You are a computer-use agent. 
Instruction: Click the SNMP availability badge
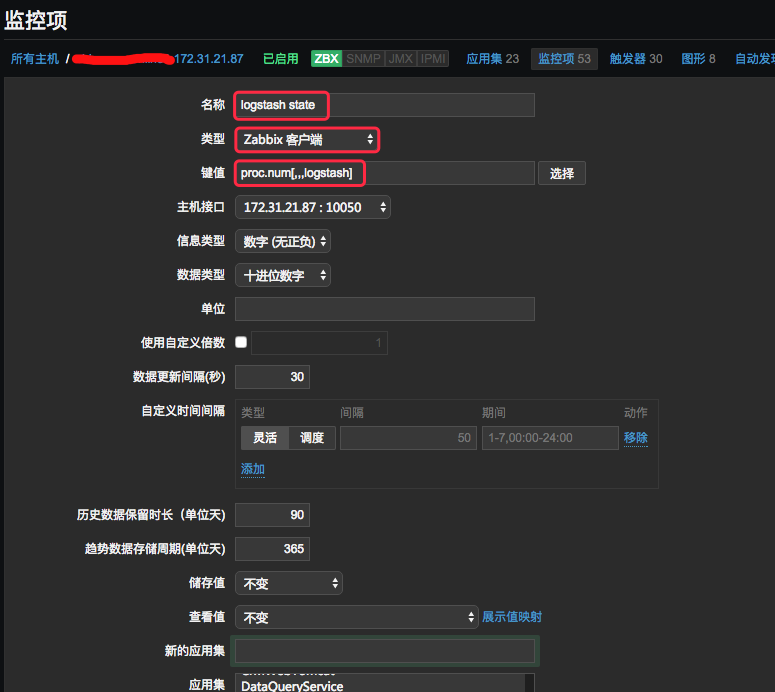363,59
